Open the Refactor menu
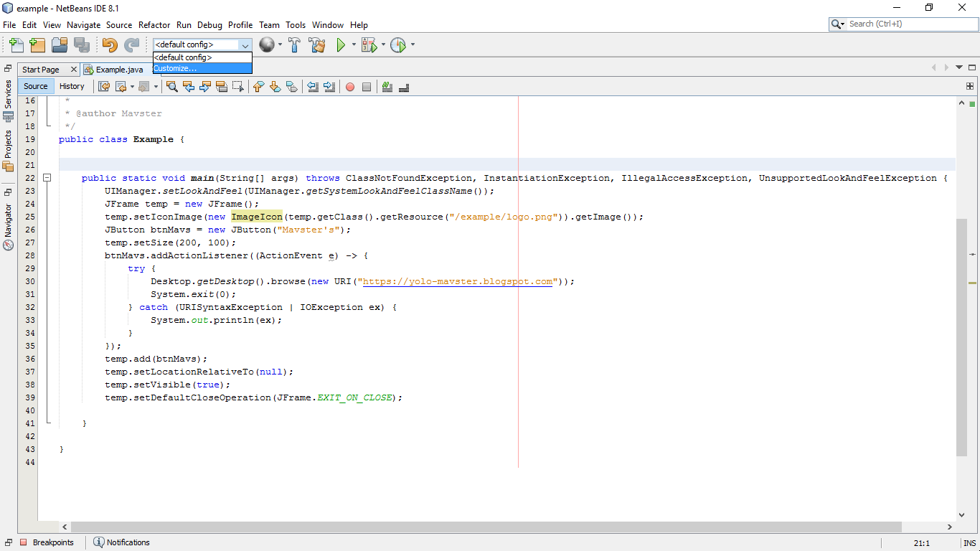 (x=154, y=24)
